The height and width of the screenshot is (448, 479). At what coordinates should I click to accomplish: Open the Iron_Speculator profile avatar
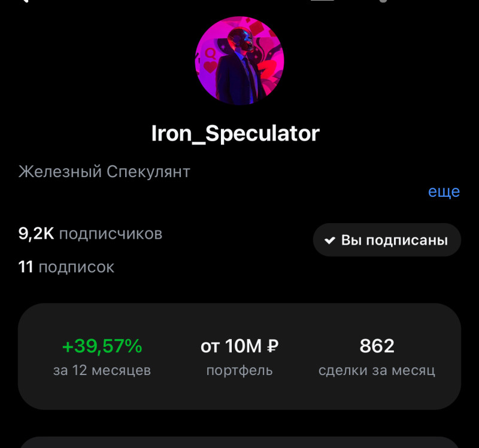(239, 60)
